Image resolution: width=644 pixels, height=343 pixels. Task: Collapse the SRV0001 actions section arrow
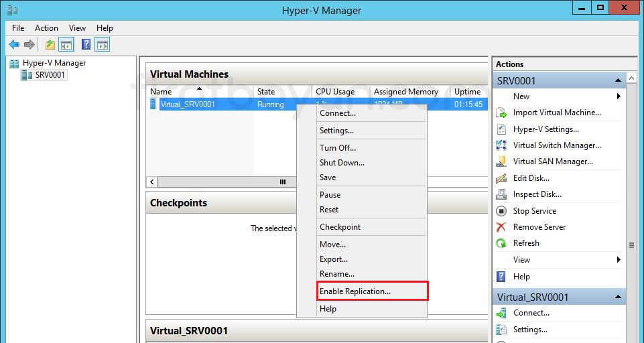pyautogui.click(x=618, y=80)
